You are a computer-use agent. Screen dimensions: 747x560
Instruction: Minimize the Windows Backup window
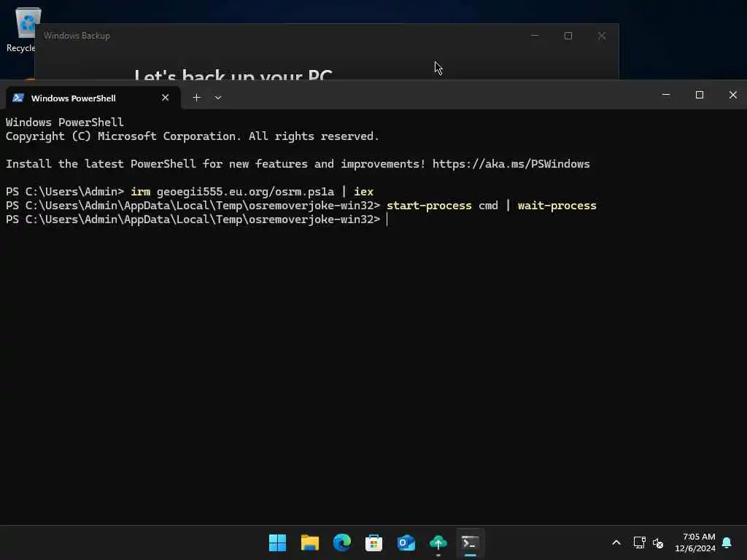coord(535,36)
